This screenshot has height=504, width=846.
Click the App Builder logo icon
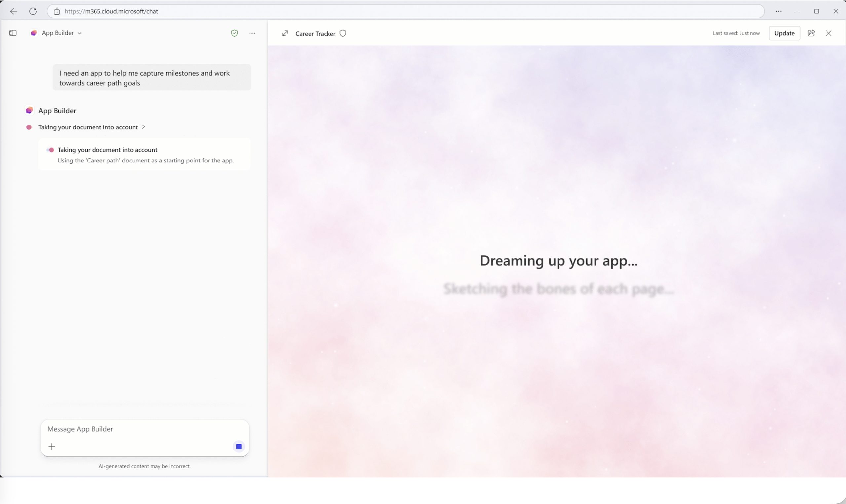point(30,110)
